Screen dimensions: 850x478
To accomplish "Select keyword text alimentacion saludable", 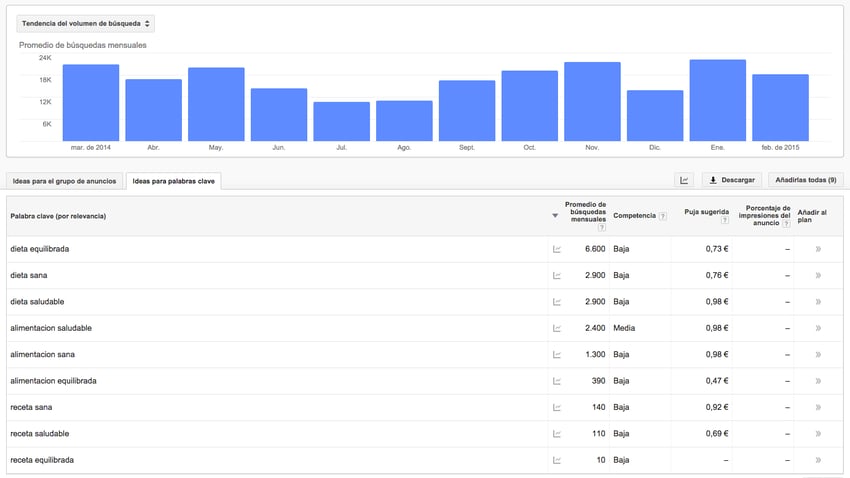I will 51,328.
